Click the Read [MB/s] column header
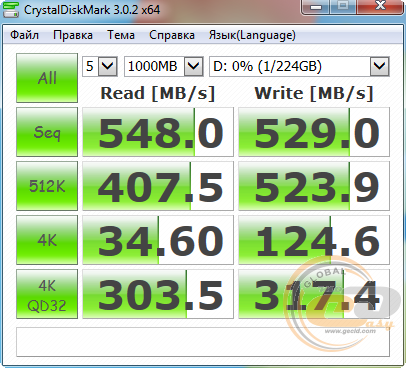The height and width of the screenshot is (368, 406). coord(158,93)
